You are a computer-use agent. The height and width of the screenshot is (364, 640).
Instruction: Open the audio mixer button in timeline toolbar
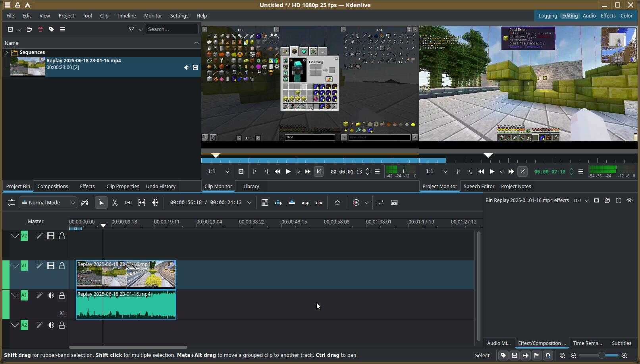coord(380,203)
